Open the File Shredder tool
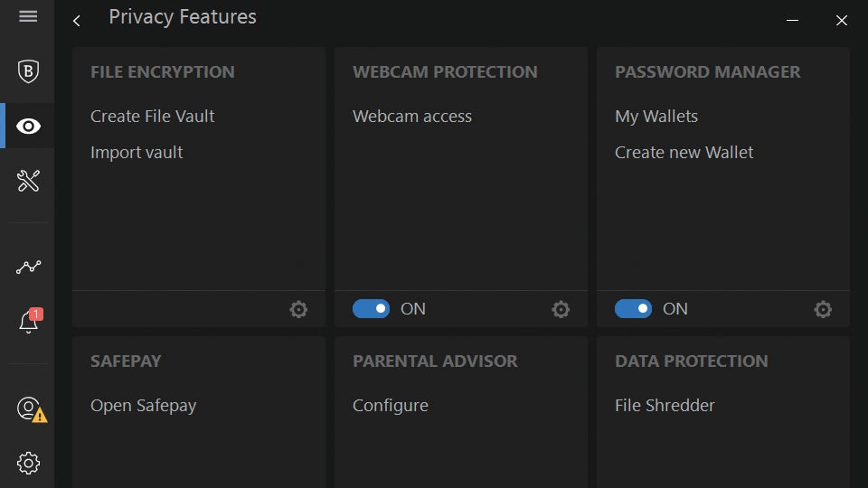 [x=665, y=406]
